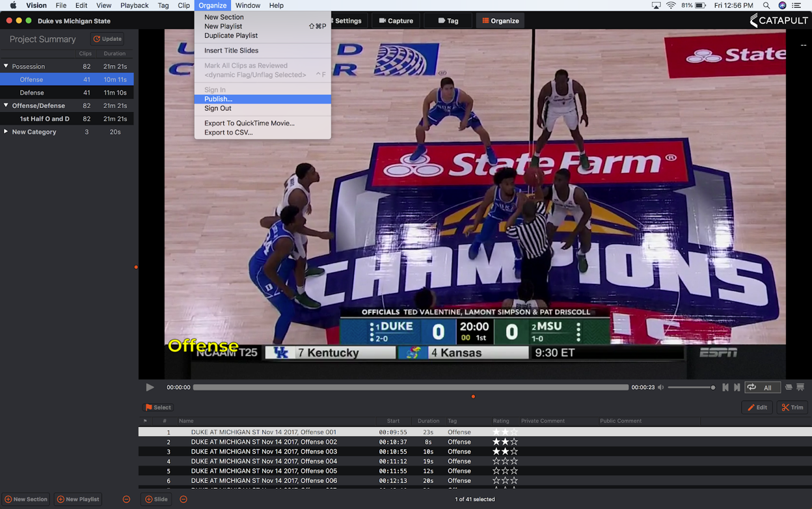812x509 pixels.
Task: Choose Duplicate Playlist menu item
Action: (262, 35)
